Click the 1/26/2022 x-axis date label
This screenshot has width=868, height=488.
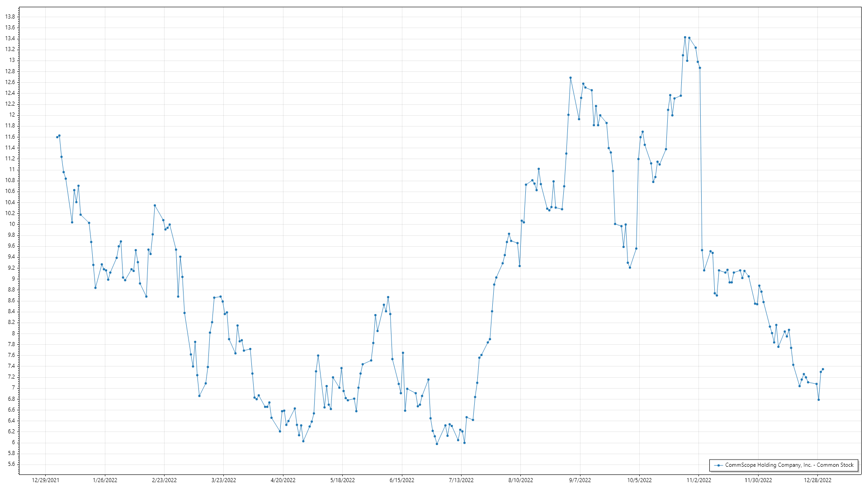pyautogui.click(x=105, y=480)
